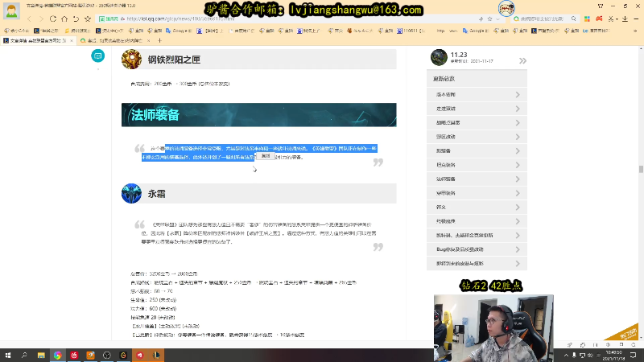Click the scissors screenshot tool icon
This screenshot has height=362, width=644.
[x=611, y=19]
